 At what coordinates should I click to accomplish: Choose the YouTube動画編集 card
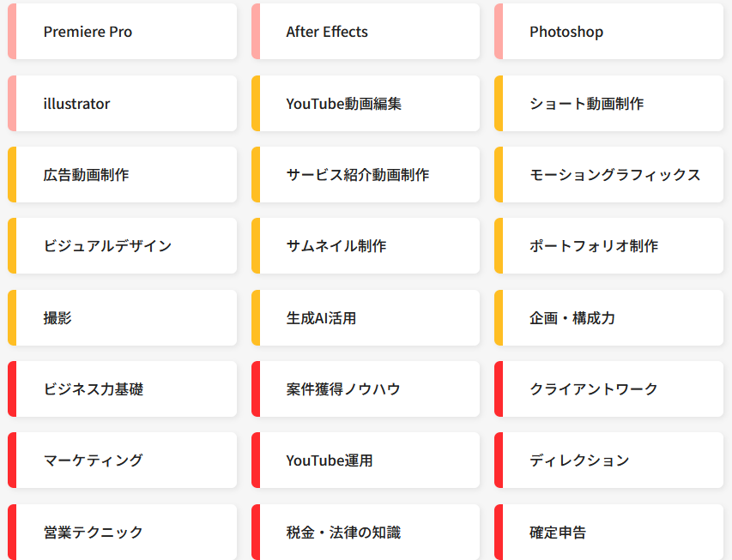pyautogui.click(x=366, y=103)
